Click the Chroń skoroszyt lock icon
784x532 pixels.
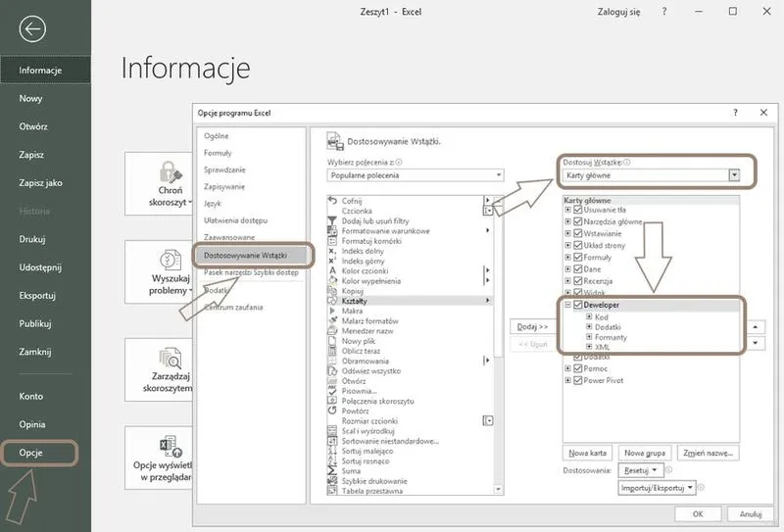coord(170,172)
